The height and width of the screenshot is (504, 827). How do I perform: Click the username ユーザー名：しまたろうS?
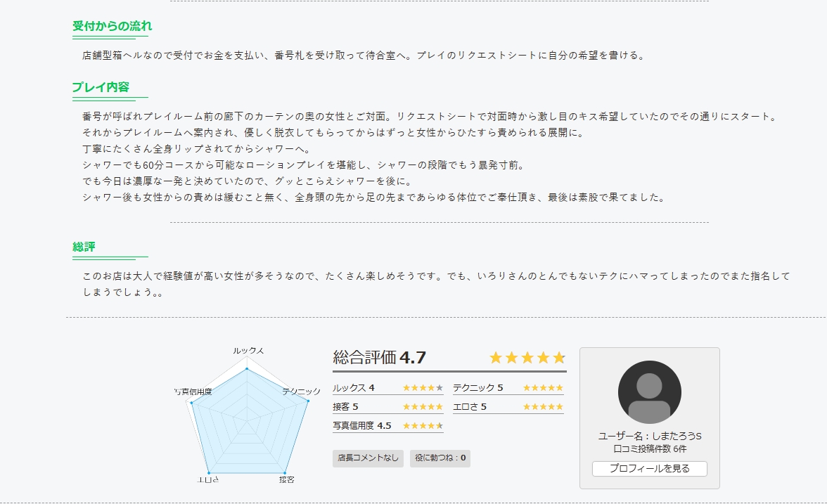649,437
